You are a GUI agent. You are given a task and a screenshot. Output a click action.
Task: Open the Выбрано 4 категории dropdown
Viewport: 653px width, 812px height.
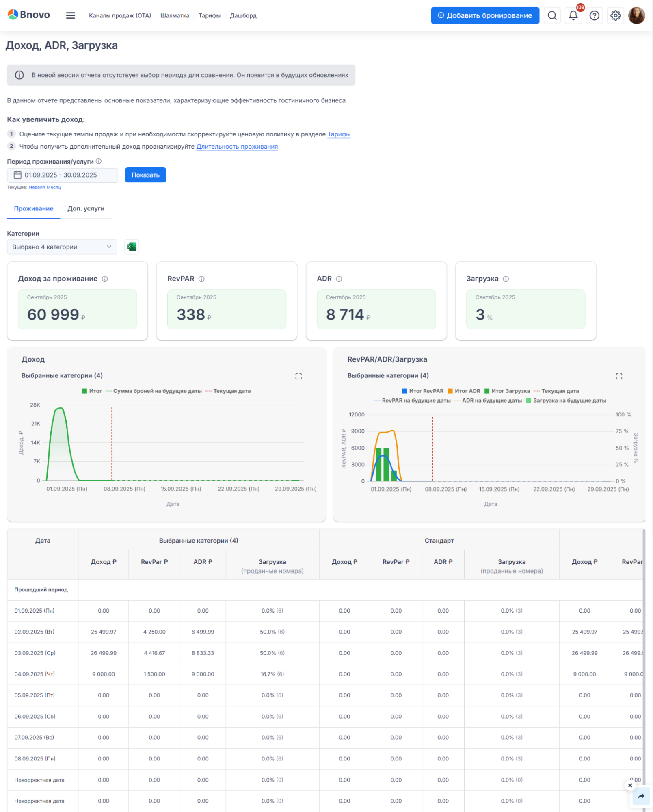pyautogui.click(x=62, y=247)
